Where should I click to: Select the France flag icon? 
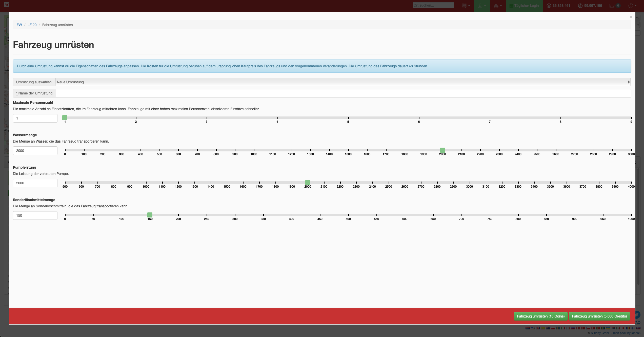[568, 328]
